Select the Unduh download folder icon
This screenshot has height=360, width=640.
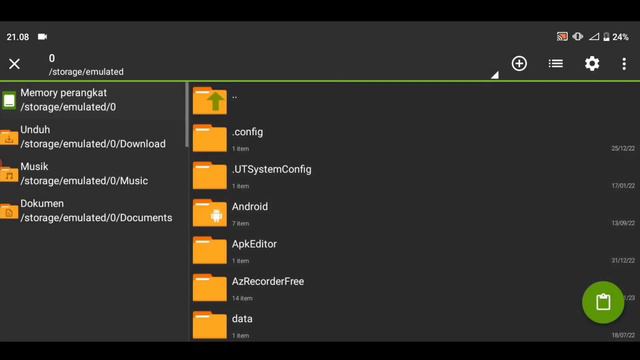tap(9, 137)
